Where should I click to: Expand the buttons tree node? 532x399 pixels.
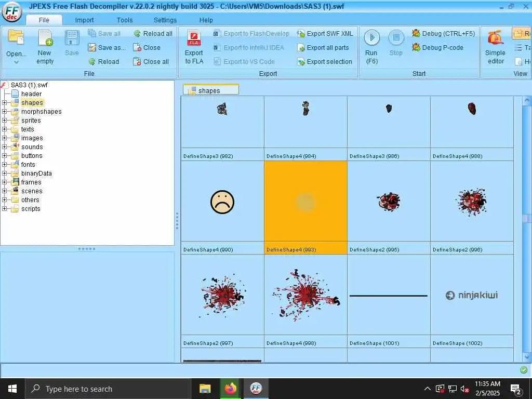pyautogui.click(x=4, y=155)
